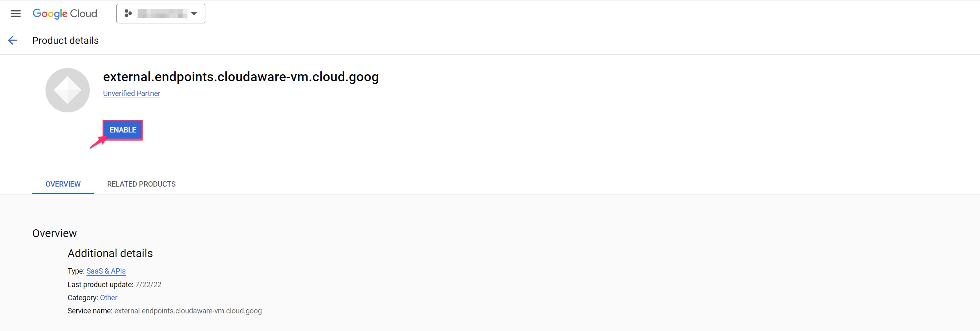Open the SaaS & APIs type link

(106, 271)
